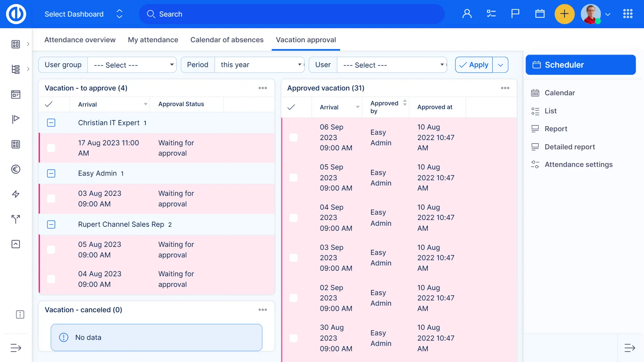Select the 06 Sep 2023 approved vacation checkbox
The image size is (644, 362).
293,137
